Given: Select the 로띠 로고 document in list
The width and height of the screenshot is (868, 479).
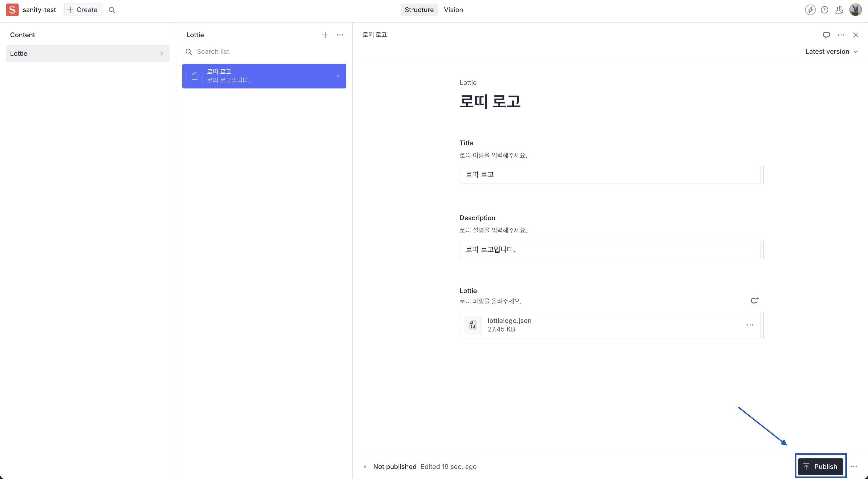Looking at the screenshot, I should (264, 76).
